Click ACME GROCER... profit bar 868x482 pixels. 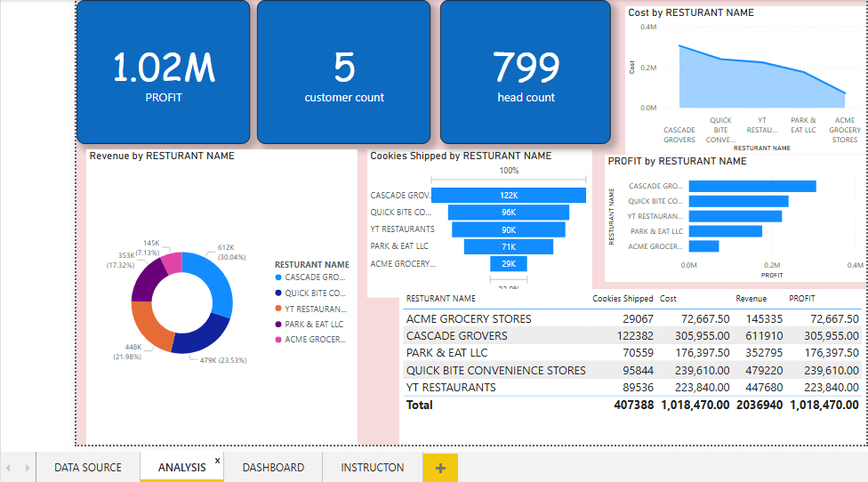[x=703, y=245]
